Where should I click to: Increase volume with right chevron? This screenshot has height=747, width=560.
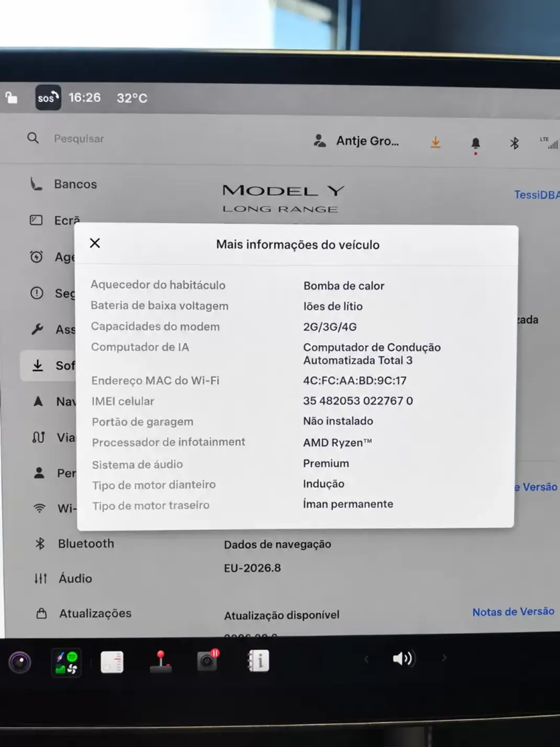pyautogui.click(x=444, y=657)
